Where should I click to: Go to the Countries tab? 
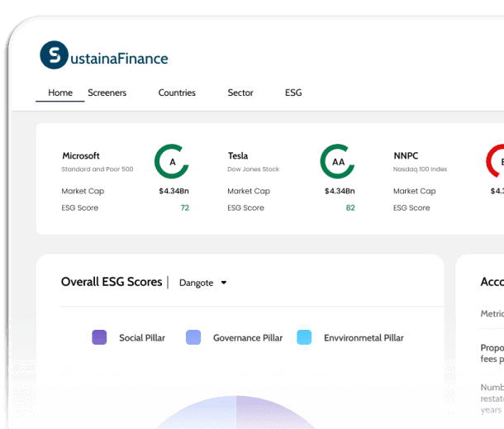pos(177,93)
